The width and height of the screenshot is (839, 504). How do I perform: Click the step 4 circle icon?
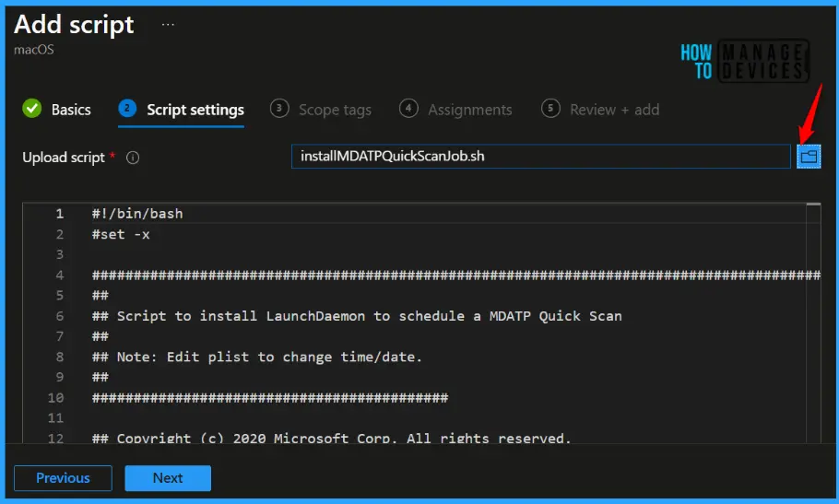pyautogui.click(x=408, y=108)
